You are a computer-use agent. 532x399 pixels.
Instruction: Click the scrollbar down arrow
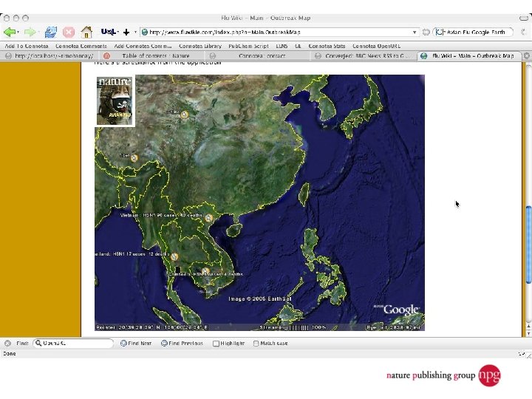pos(528,333)
